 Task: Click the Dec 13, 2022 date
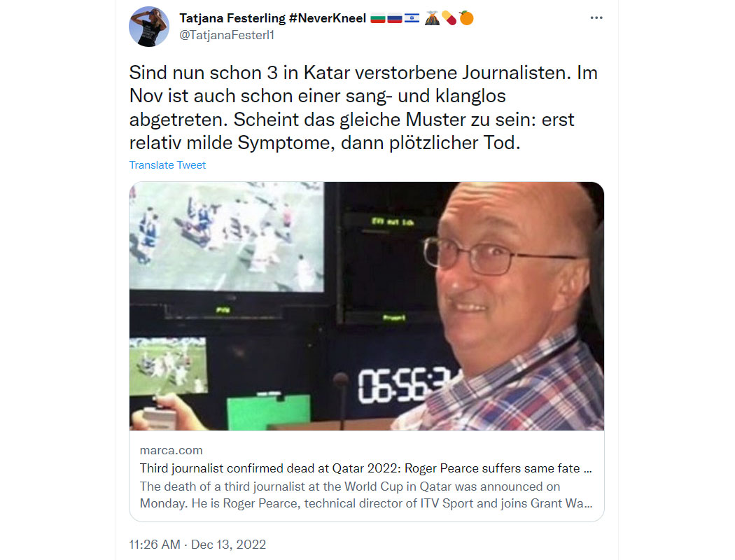(228, 545)
